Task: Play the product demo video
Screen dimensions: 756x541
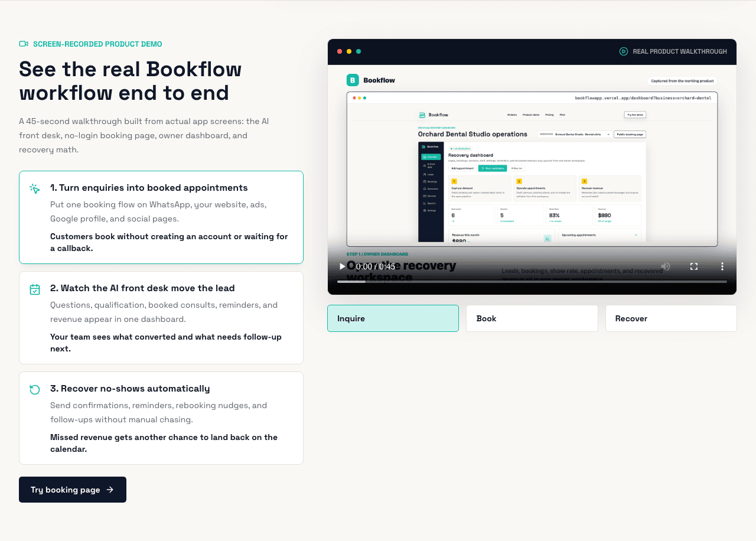Action: [x=342, y=266]
